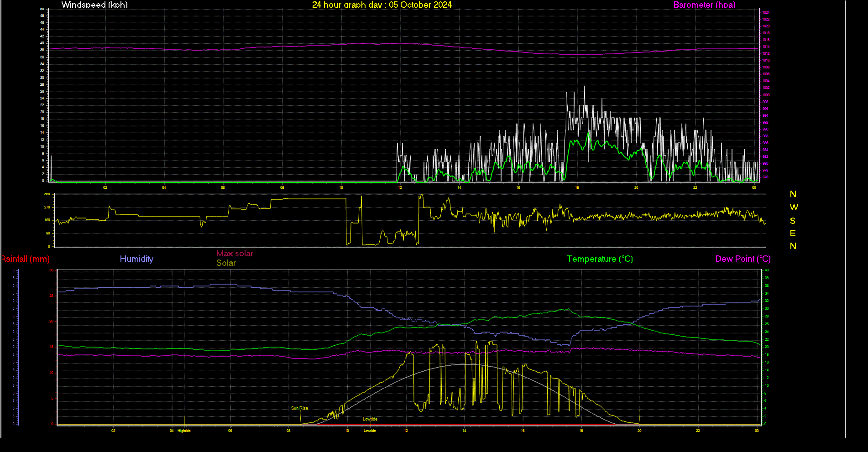Select the Humidity legend label
868x452 pixels.
click(x=136, y=259)
